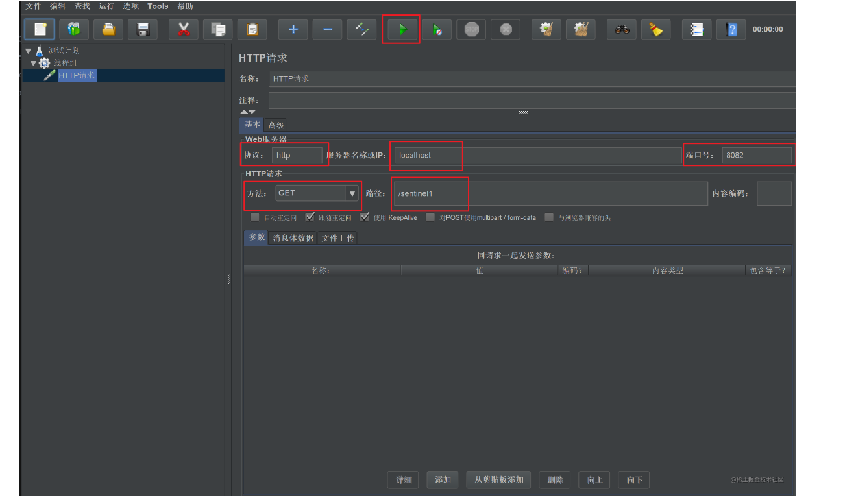Start test with no pauses icon
Viewport: 856px width, 504px height.
[x=437, y=29]
